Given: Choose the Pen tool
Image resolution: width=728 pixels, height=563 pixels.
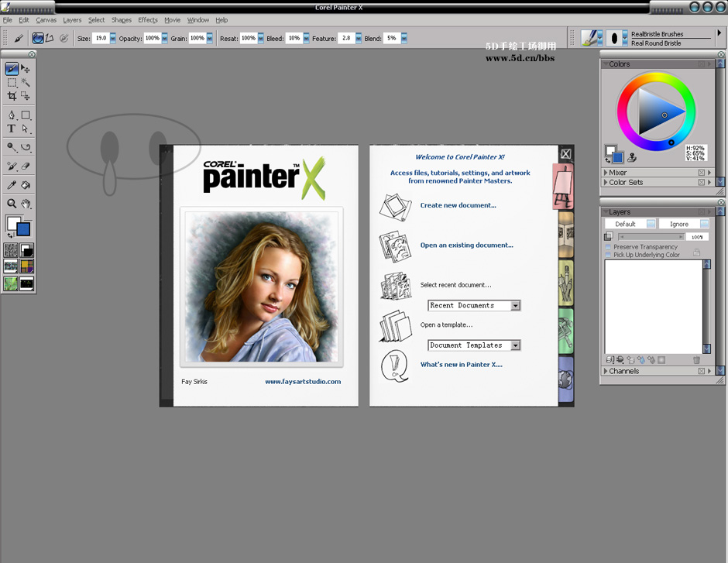Looking at the screenshot, I should click(x=12, y=115).
